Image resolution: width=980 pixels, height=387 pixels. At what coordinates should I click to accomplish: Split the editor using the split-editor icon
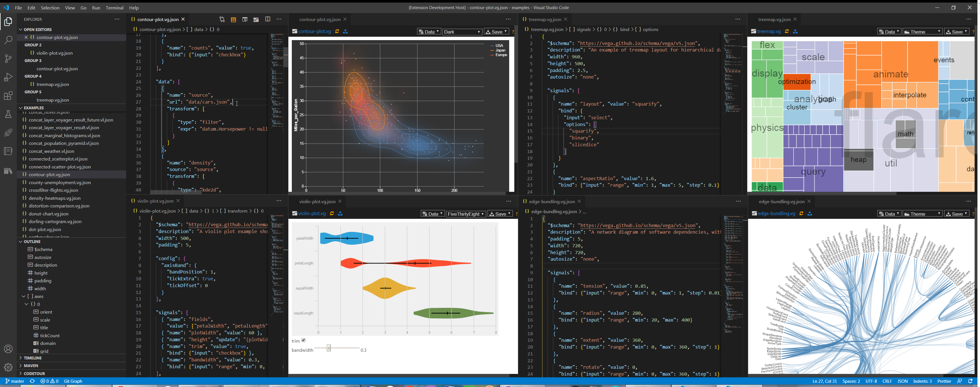coord(268,19)
